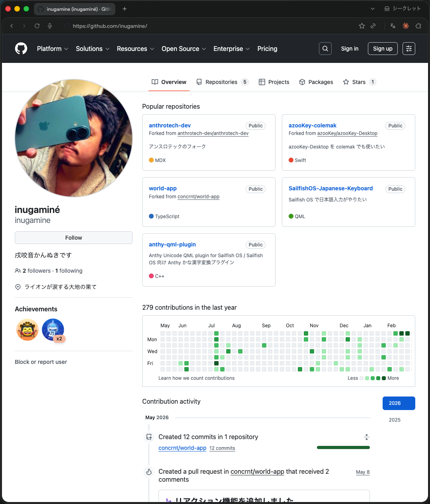This screenshot has width=430, height=504.
Task: Expand the Resources menu
Action: click(x=135, y=49)
